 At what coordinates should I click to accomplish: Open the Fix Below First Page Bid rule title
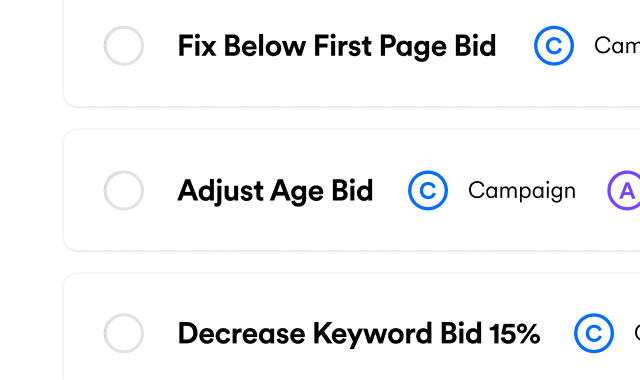tap(337, 46)
